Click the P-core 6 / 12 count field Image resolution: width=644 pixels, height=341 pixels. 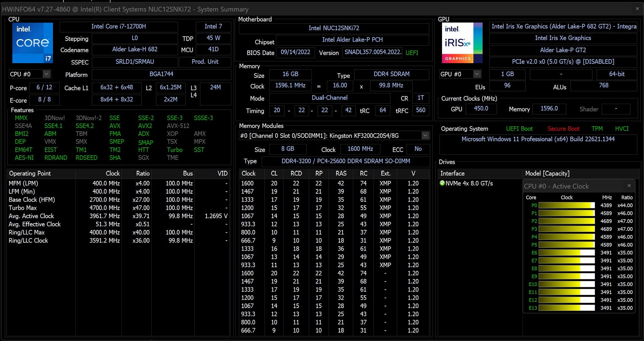[44, 88]
